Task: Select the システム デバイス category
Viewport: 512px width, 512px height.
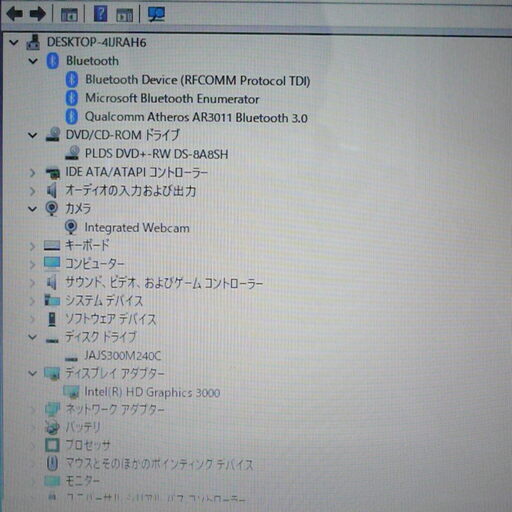Action: (104, 301)
